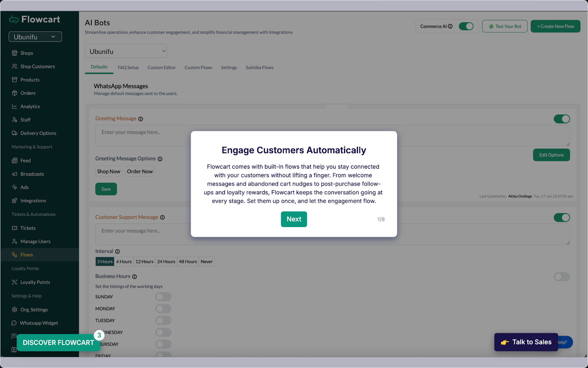The image size is (588, 368).
Task: Select the Never interval
Action: click(207, 262)
